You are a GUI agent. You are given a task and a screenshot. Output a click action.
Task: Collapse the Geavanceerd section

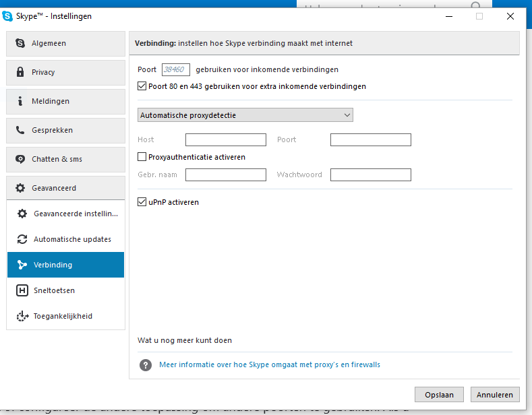point(66,188)
